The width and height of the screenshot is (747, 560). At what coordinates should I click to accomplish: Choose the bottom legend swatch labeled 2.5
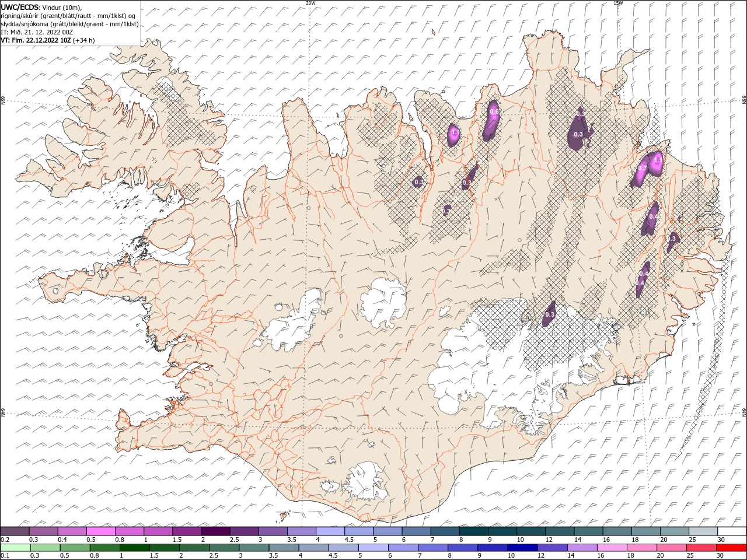(x=224, y=548)
